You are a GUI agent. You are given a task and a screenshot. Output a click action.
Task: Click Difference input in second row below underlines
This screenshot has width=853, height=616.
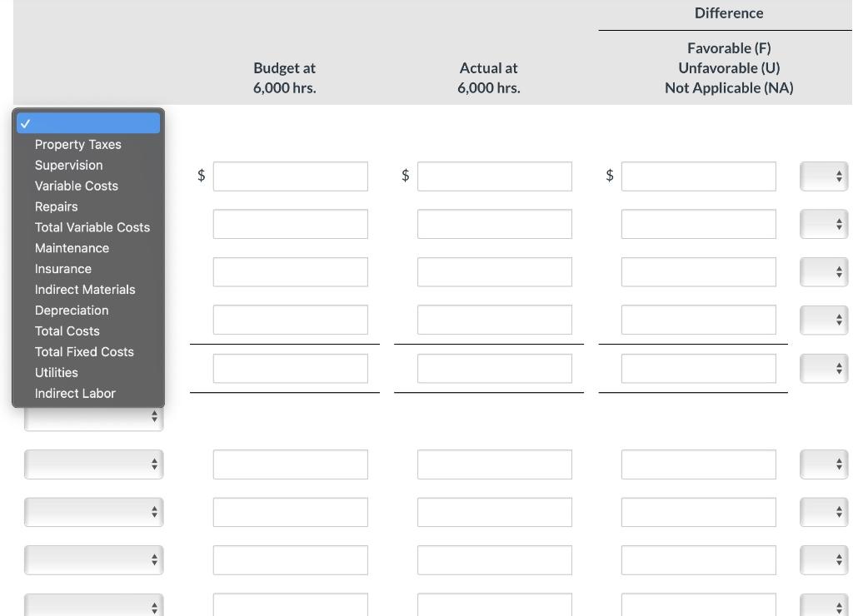point(699,512)
